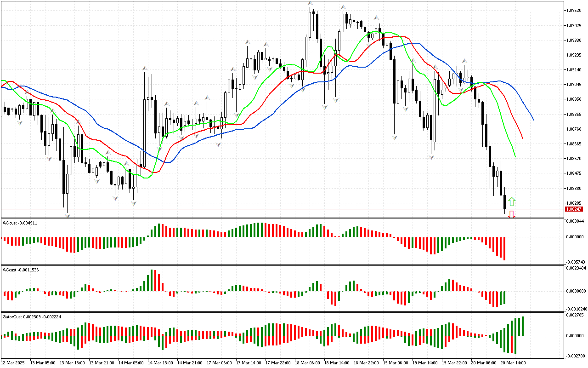Click the 14 Mar 05:00 time label
This screenshot has height=368, width=588.
131,363
